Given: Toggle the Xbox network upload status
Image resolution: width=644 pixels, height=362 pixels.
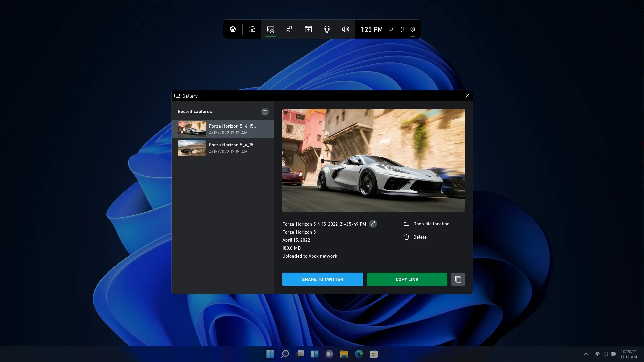Looking at the screenshot, I should tap(310, 256).
